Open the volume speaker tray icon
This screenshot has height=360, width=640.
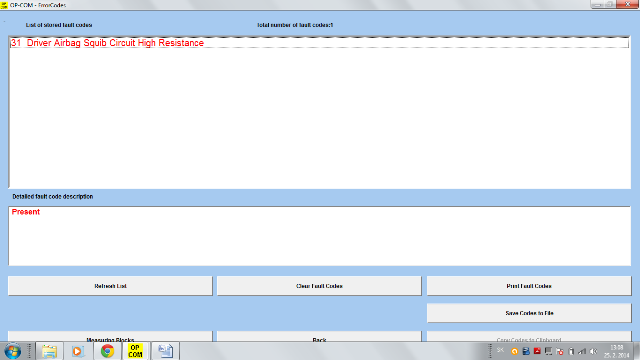593,351
